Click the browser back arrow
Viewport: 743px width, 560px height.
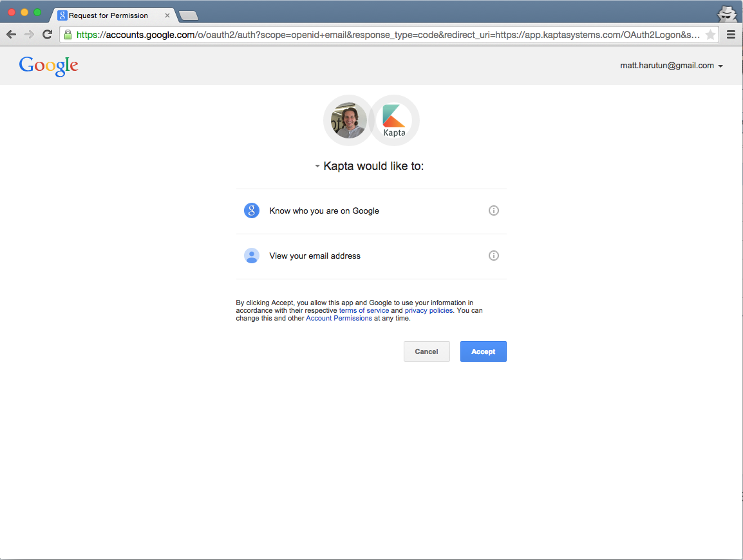[12, 34]
